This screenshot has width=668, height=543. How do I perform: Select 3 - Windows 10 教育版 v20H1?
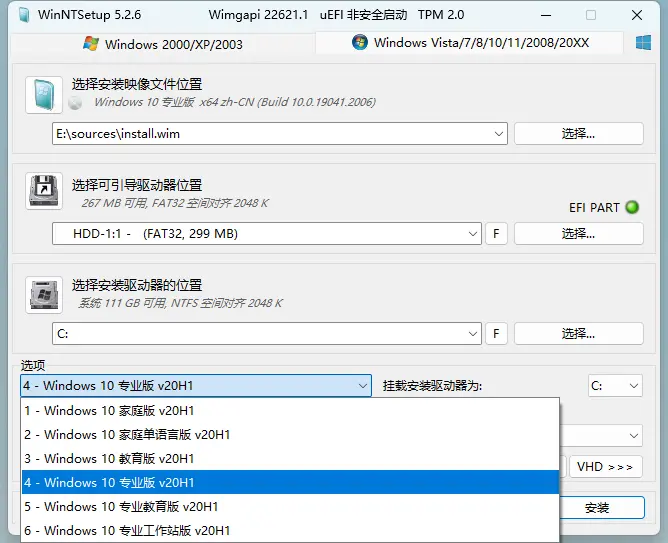point(290,458)
